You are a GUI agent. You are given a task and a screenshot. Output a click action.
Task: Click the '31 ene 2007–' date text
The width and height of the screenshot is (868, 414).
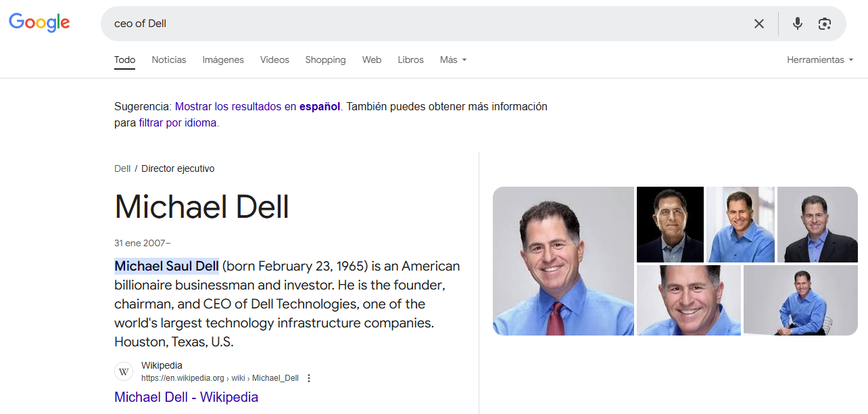tap(143, 243)
